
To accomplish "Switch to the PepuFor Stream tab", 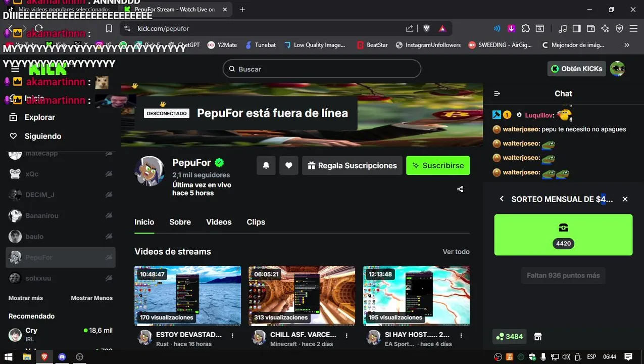I will click(175, 10).
